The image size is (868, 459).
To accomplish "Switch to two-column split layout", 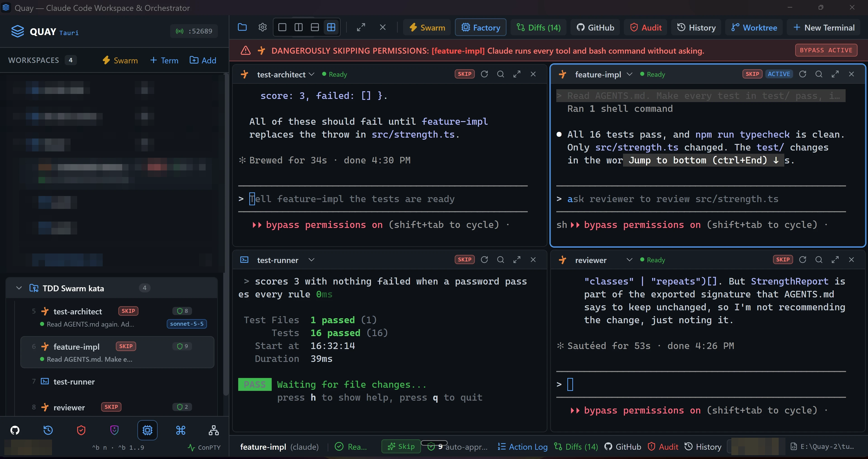I will [x=299, y=27].
